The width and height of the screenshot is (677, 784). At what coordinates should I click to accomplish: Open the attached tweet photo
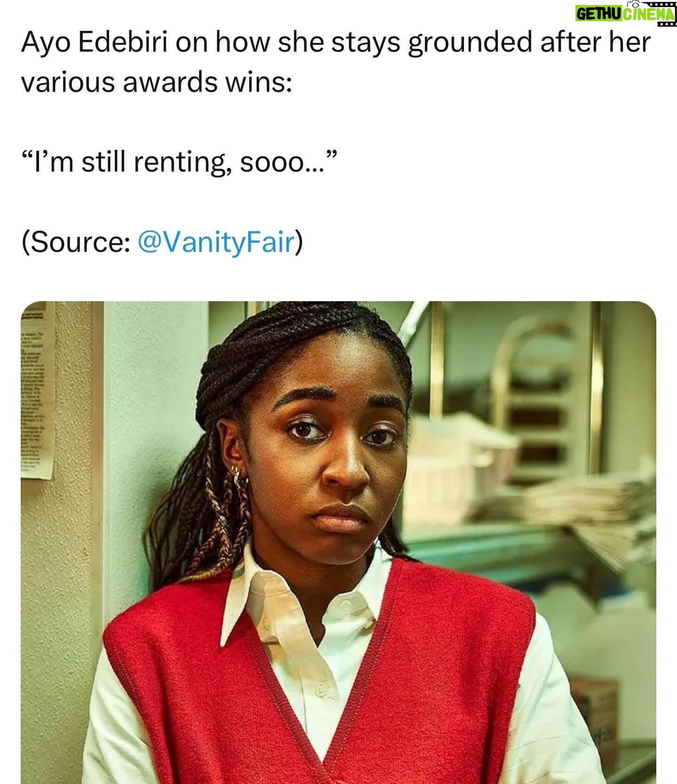(x=338, y=542)
